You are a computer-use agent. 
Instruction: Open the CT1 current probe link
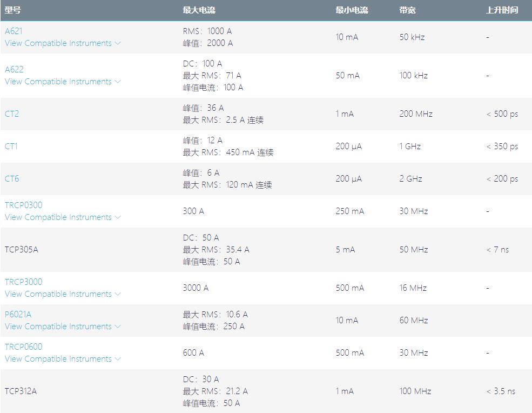pos(11,146)
